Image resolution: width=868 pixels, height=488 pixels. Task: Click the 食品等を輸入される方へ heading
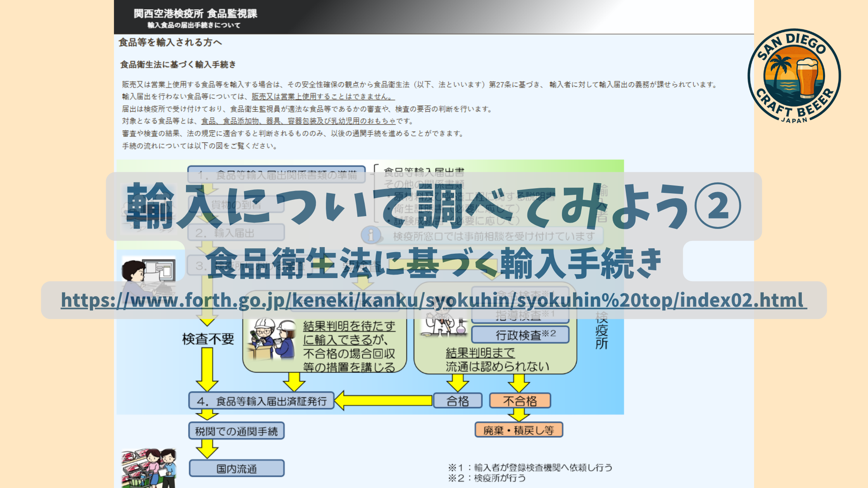click(x=170, y=42)
